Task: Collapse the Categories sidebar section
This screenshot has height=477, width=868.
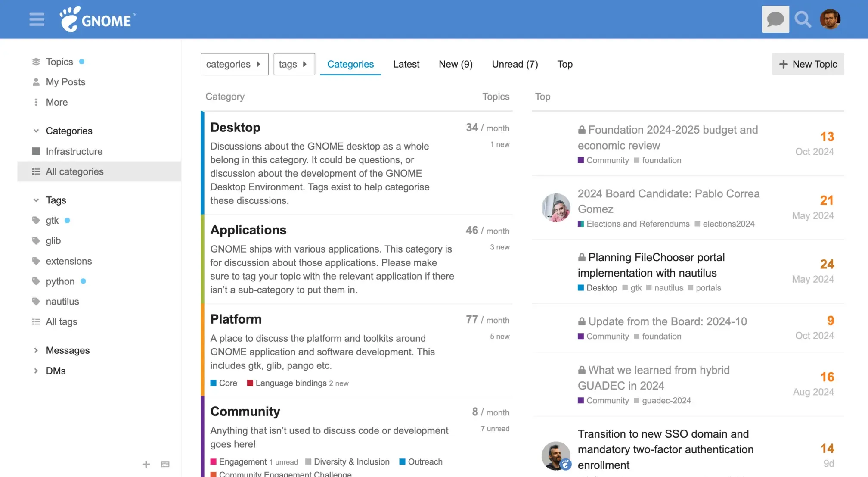Action: (35, 131)
